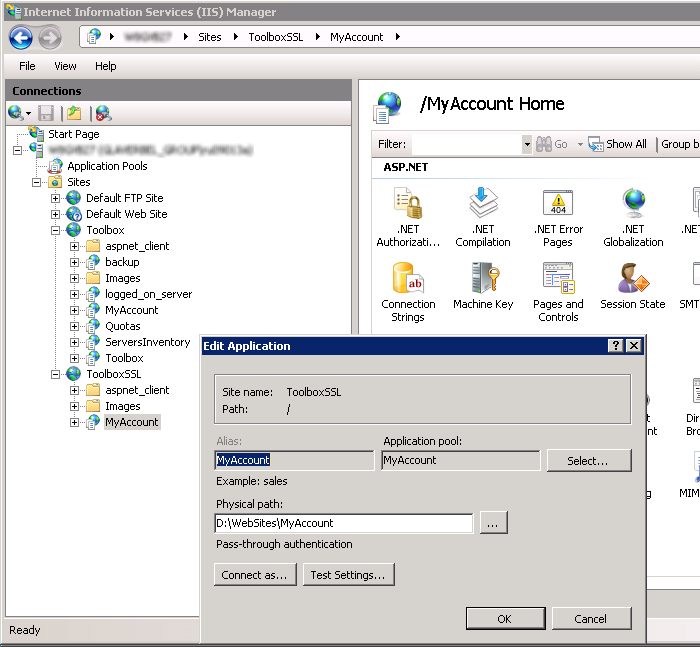The height and width of the screenshot is (647, 700).
Task: Open the File menu
Action: click(27, 66)
